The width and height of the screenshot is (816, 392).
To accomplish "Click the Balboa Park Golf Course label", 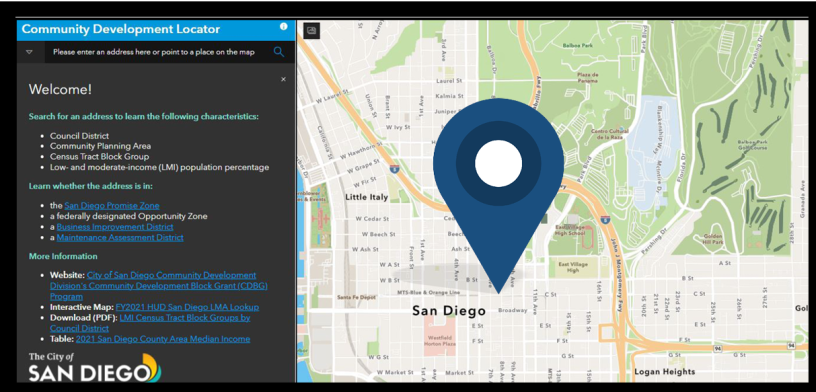I will [752, 144].
